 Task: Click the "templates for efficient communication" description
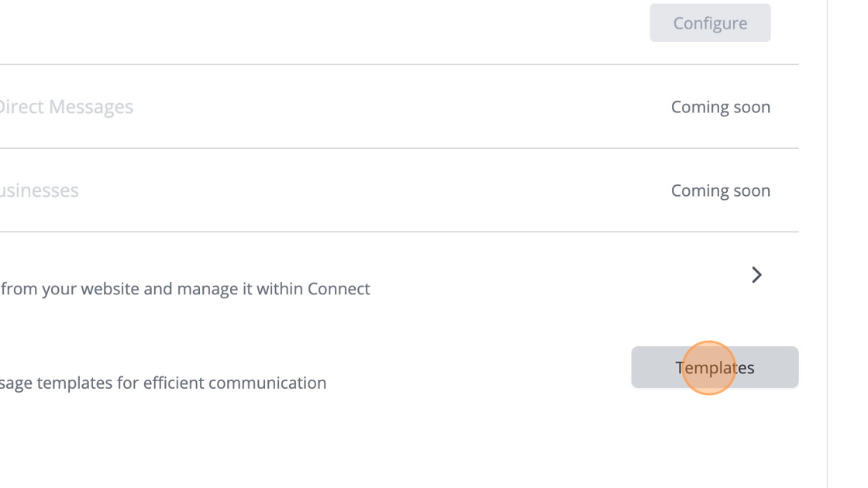pos(164,383)
